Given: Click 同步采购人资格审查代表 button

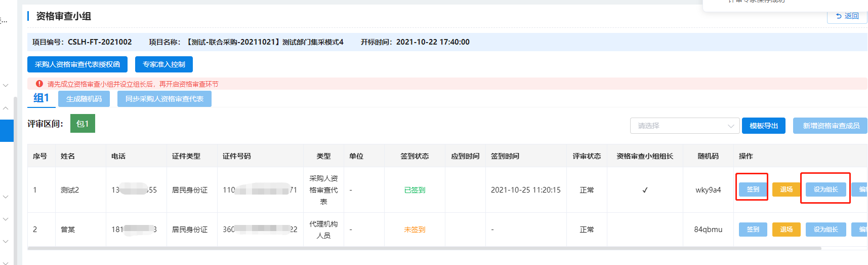Looking at the screenshot, I should (164, 99).
